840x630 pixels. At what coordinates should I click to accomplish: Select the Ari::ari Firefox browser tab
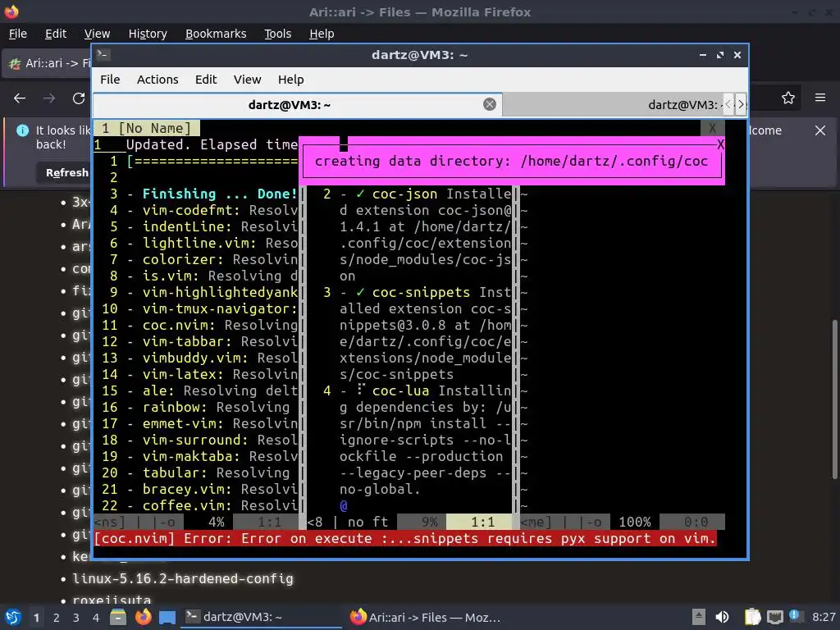(x=48, y=63)
